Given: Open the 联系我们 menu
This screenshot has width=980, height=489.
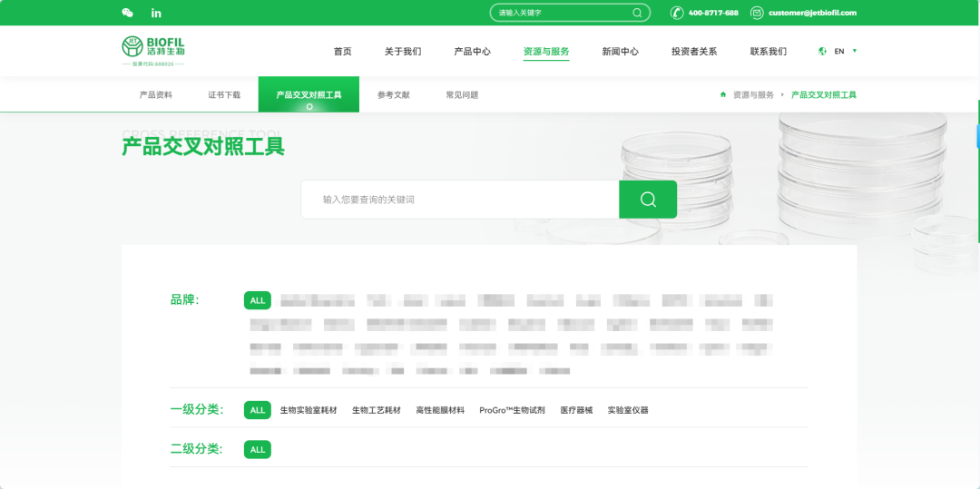Looking at the screenshot, I should pyautogui.click(x=769, y=51).
